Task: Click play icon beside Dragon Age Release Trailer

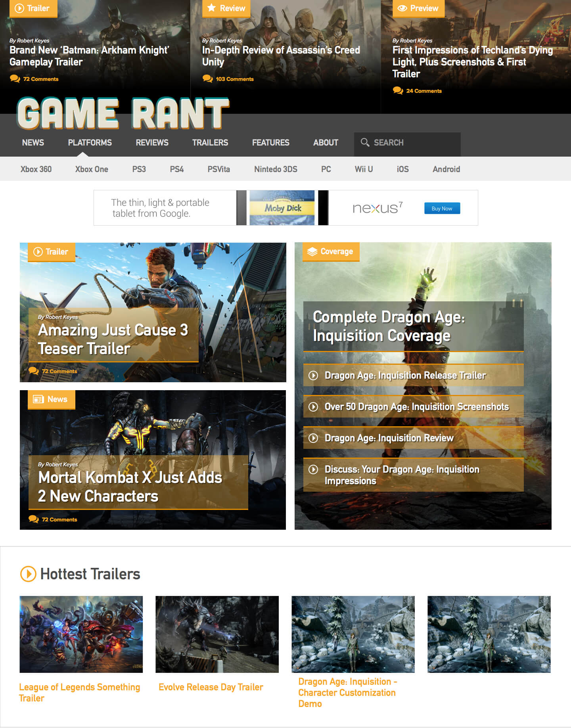Action: (x=313, y=375)
